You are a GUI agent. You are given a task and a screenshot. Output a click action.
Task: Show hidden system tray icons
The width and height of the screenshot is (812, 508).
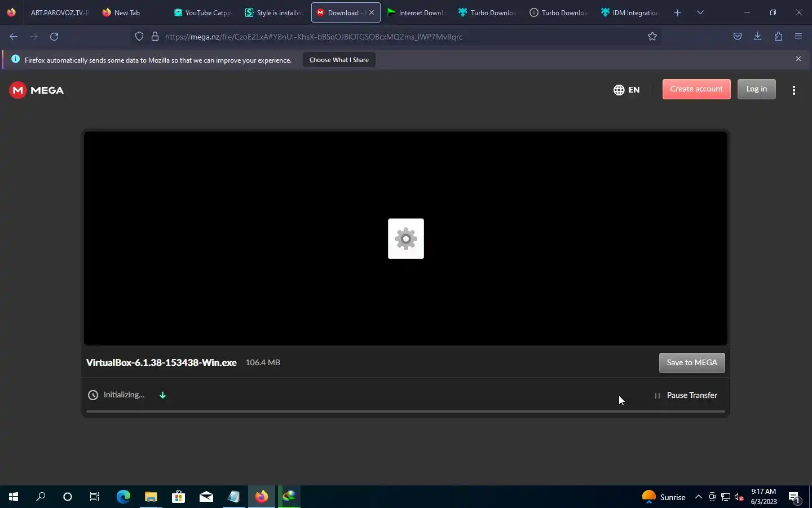698,497
